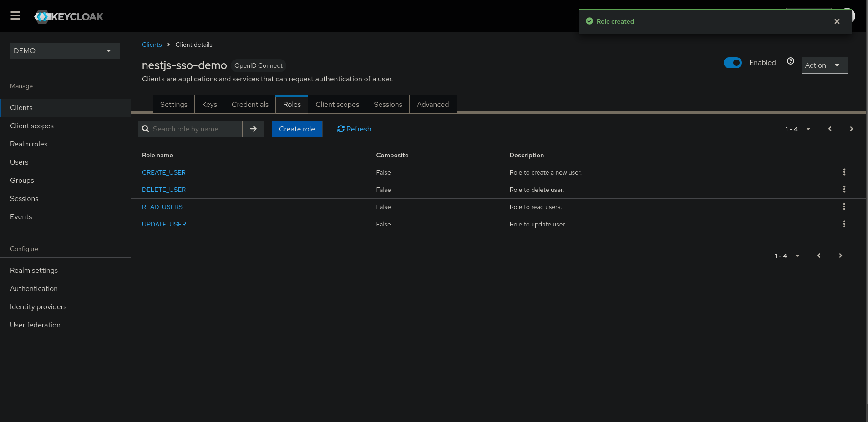Click the OpenID Connect badge

point(259,65)
